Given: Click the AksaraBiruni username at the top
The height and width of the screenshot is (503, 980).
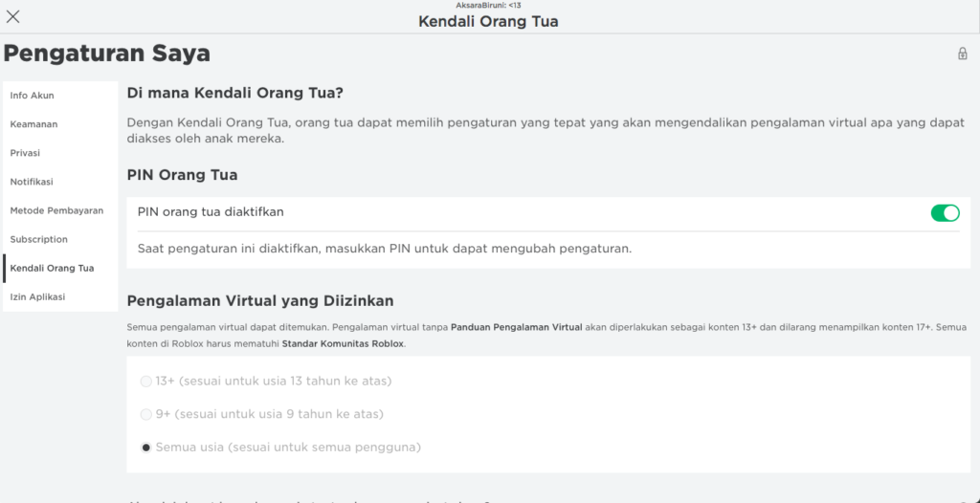Looking at the screenshot, I should 488,6.
